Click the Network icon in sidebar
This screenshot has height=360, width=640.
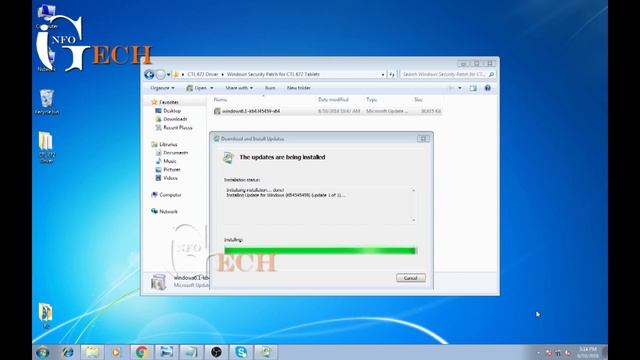(x=154, y=211)
